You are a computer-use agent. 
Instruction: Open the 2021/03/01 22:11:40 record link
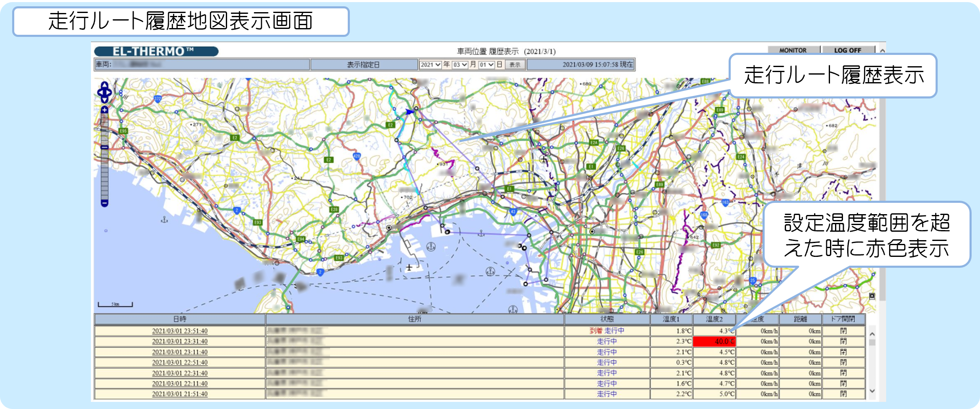[x=180, y=383]
